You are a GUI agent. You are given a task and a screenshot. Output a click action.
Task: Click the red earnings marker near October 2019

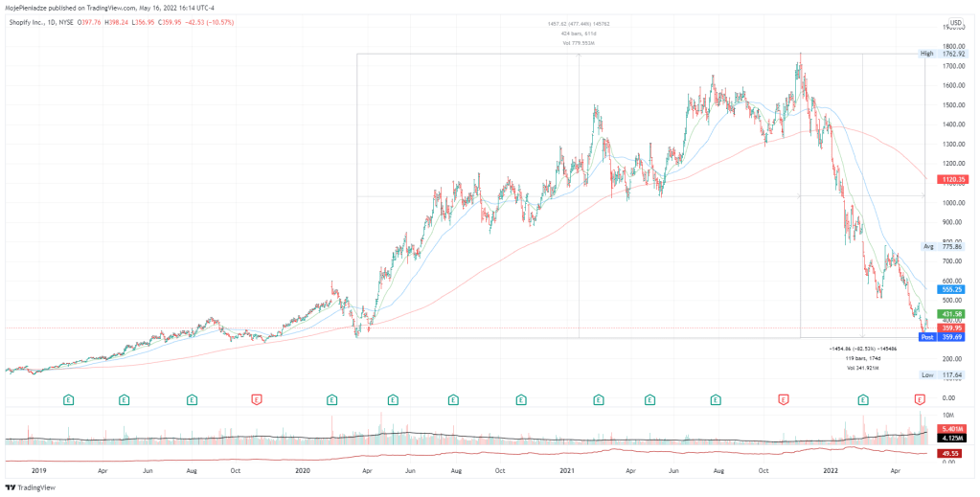256,397
